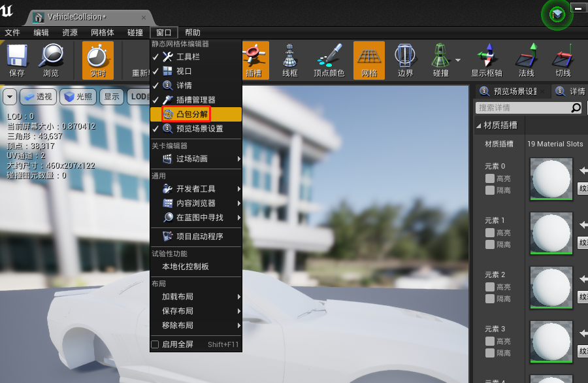The width and height of the screenshot is (588, 383).
Task: Open the 网格体 mesh menu
Action: [103, 33]
